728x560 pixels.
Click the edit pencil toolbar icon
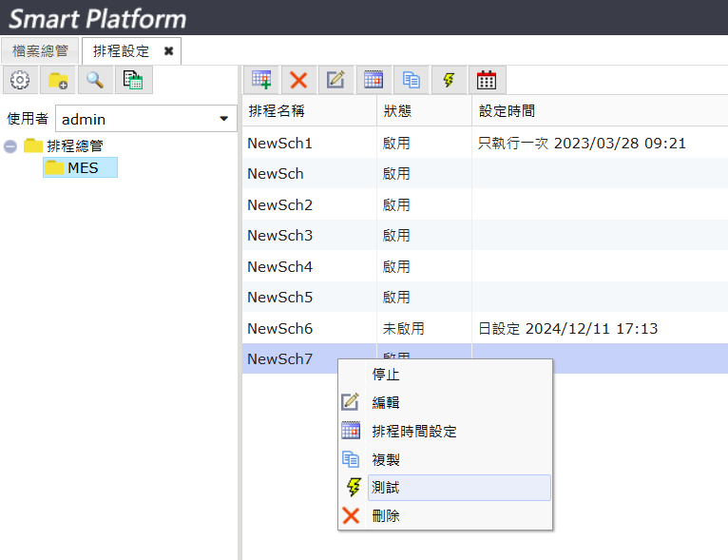335,80
